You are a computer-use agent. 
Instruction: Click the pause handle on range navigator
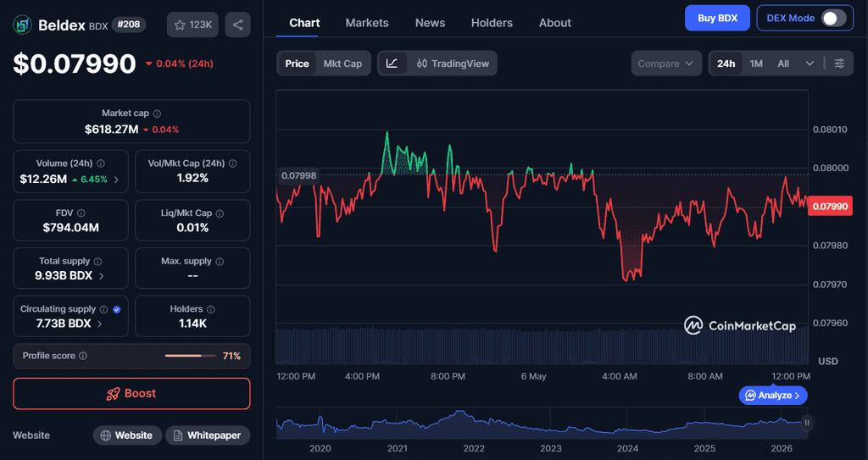pos(807,423)
